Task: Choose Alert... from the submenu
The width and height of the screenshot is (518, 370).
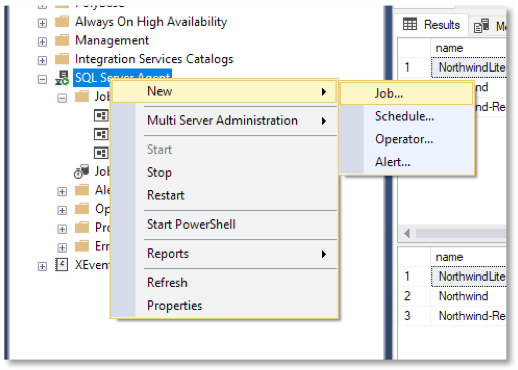Action: pyautogui.click(x=407, y=162)
